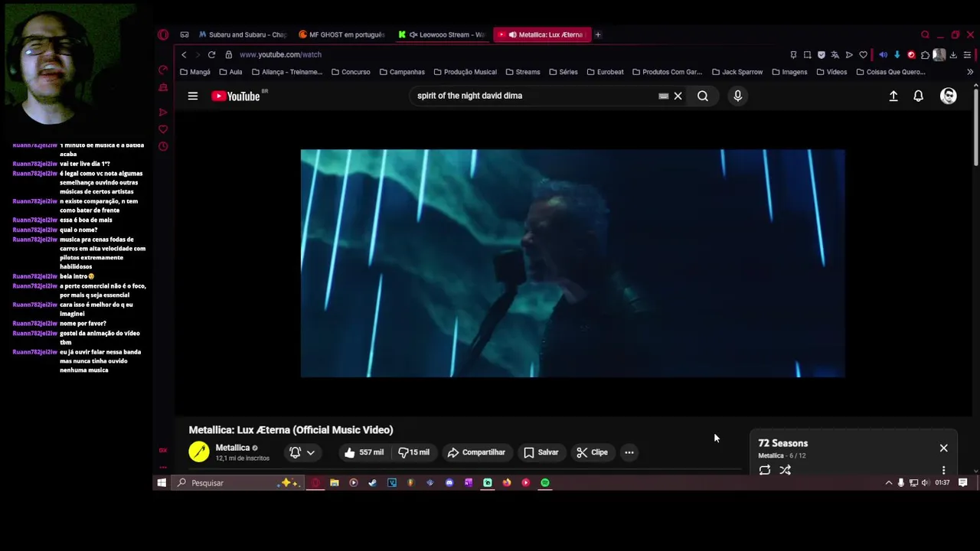Click the video player to pause
The width and height of the screenshot is (980, 551).
click(x=573, y=263)
